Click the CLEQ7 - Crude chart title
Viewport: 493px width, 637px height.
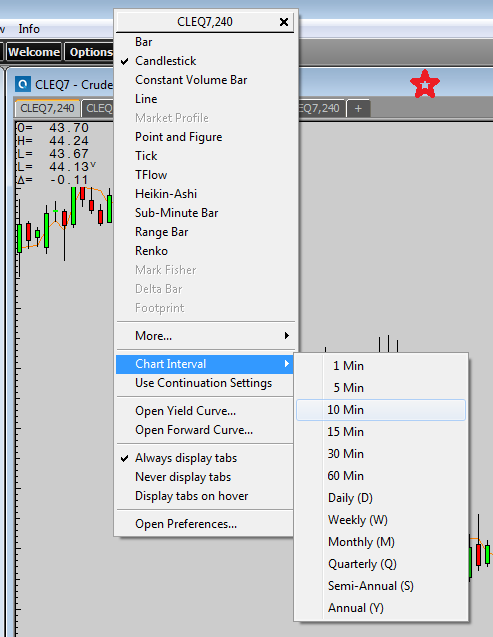tap(74, 84)
